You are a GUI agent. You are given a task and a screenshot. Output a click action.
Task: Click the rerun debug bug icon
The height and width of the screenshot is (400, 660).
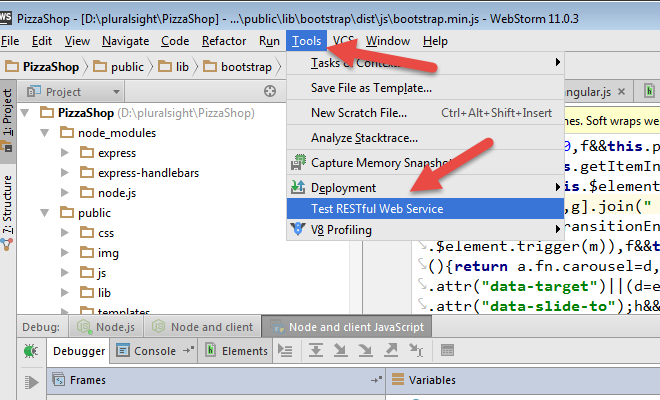coord(30,351)
